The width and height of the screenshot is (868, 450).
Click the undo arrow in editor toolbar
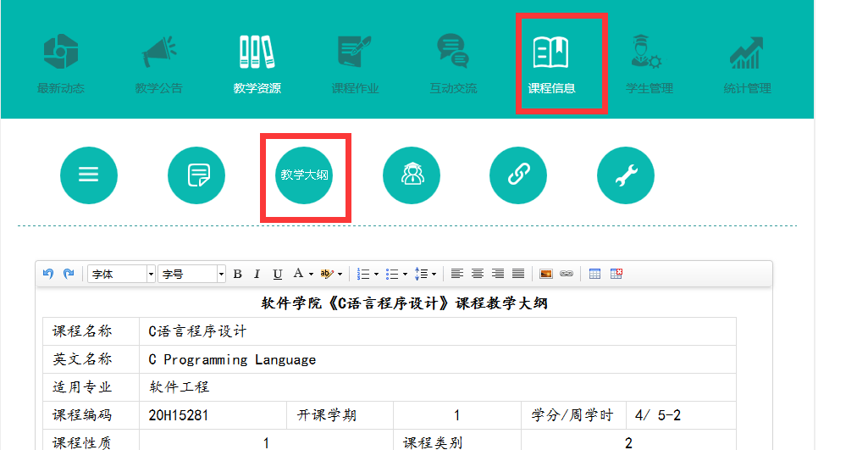coord(48,274)
